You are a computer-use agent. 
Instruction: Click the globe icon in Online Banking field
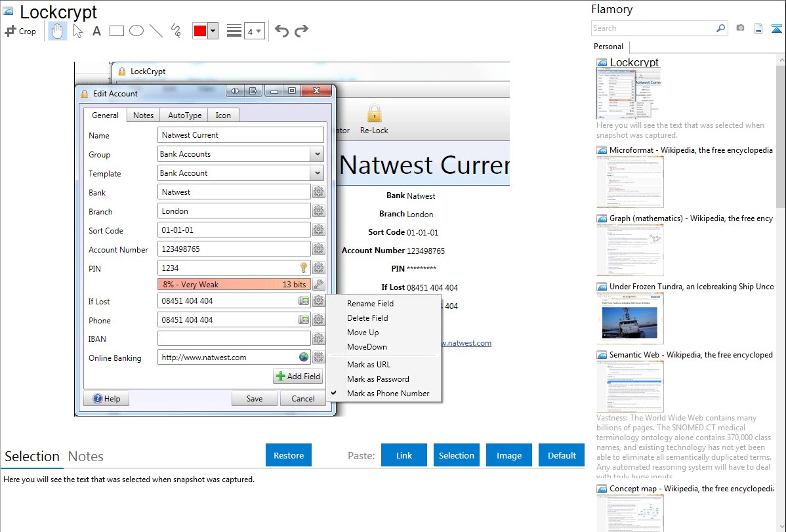click(x=303, y=357)
